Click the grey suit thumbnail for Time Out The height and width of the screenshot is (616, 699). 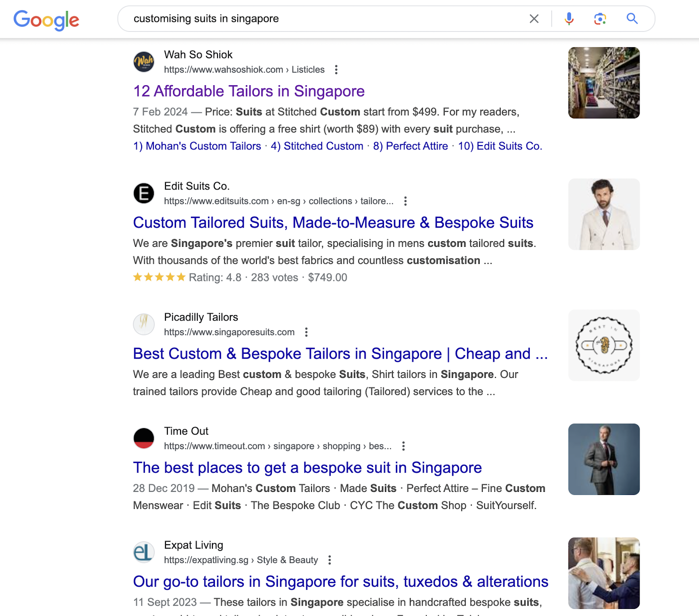pyautogui.click(x=604, y=459)
